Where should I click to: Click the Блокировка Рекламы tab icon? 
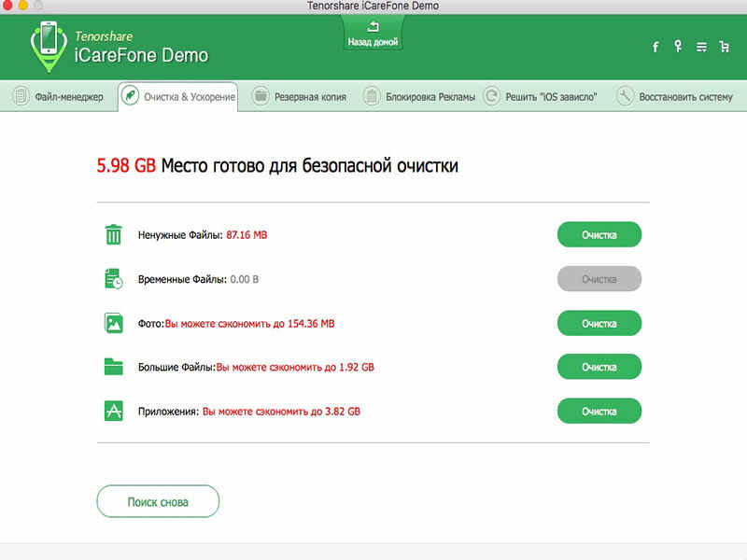tap(371, 96)
